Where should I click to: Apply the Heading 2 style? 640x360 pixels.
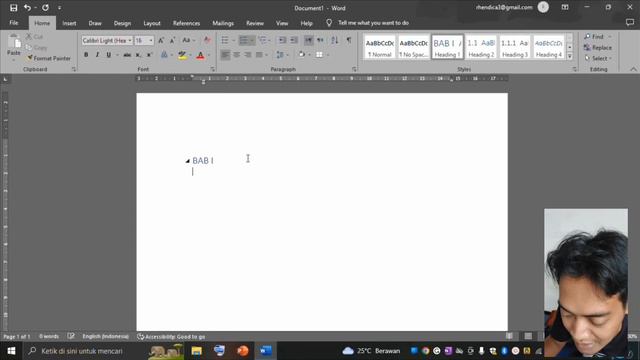(481, 47)
